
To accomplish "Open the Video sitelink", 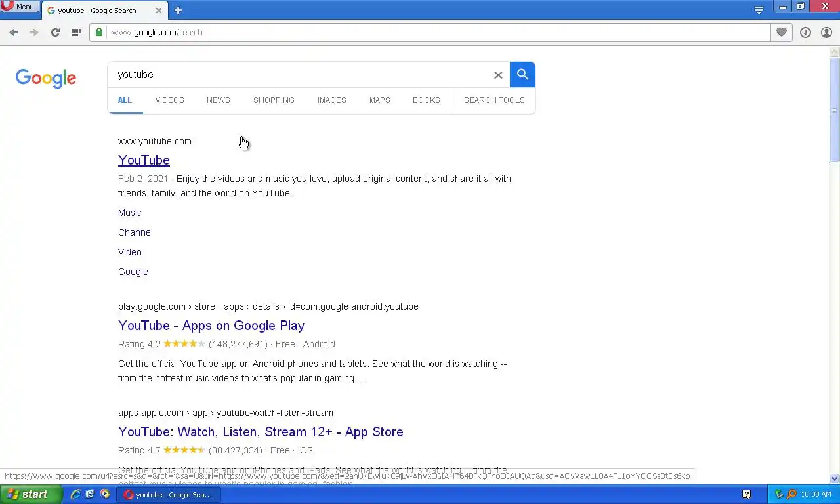I will point(130,252).
